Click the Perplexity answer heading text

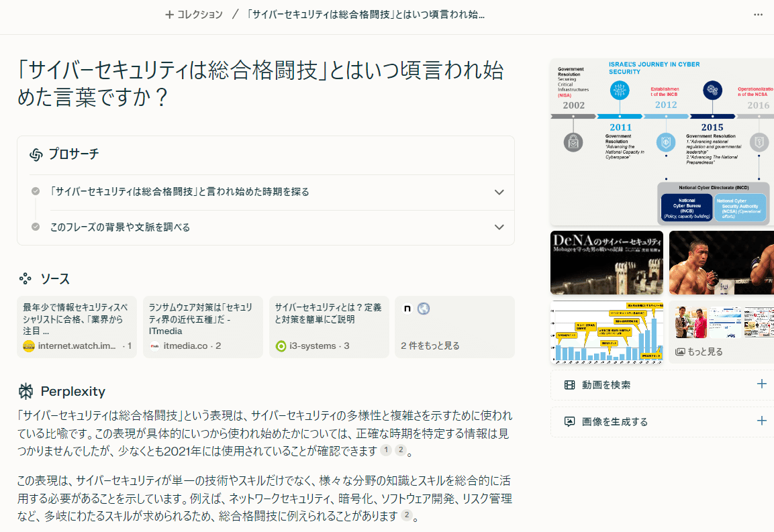pos(73,391)
